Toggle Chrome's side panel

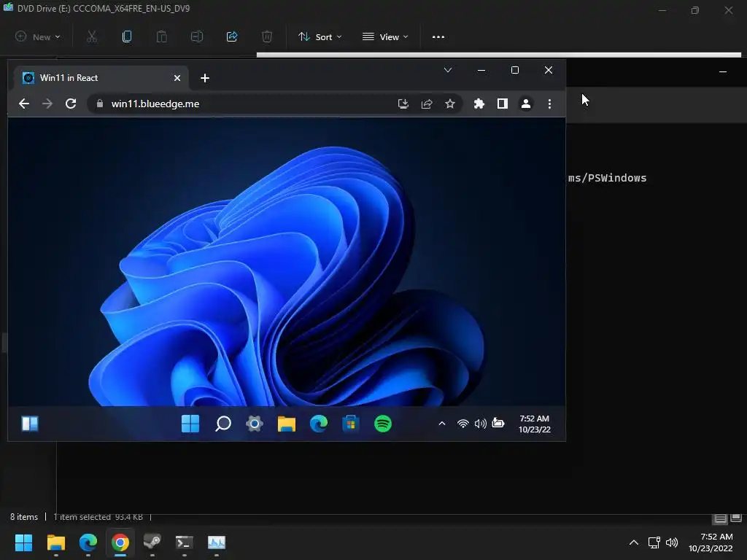(502, 104)
